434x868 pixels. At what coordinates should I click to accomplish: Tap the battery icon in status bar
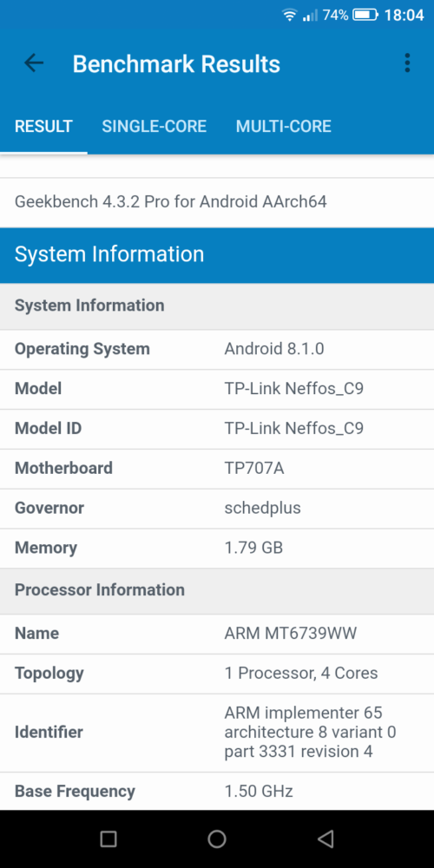coord(365,15)
